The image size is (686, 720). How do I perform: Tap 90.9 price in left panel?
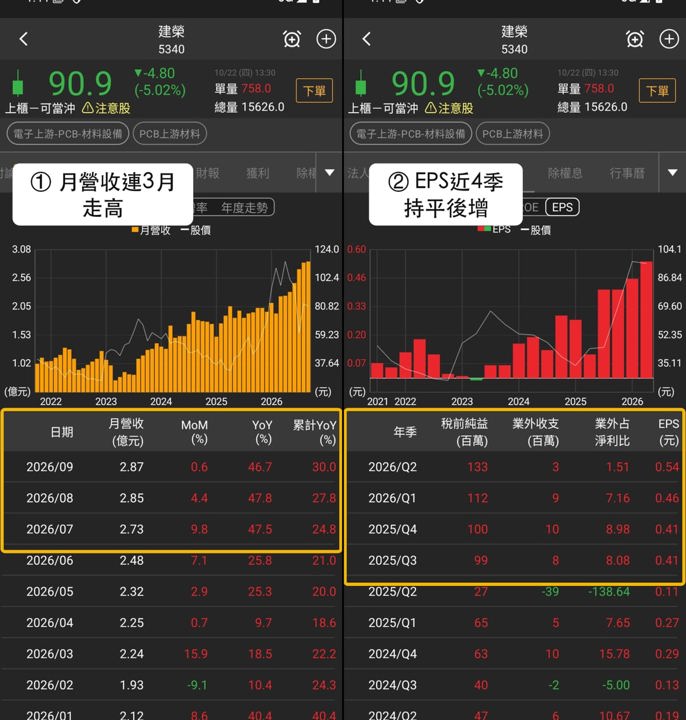pos(80,84)
